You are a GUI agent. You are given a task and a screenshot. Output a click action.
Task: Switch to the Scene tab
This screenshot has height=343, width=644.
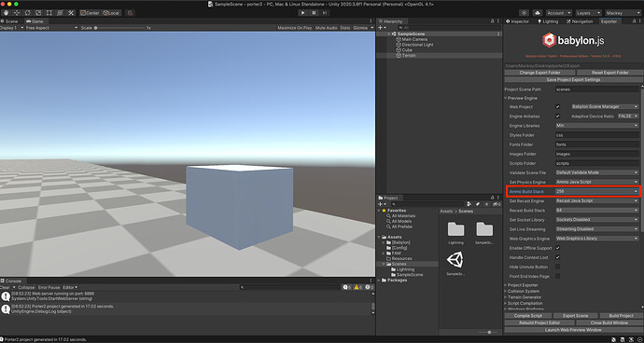coord(9,21)
